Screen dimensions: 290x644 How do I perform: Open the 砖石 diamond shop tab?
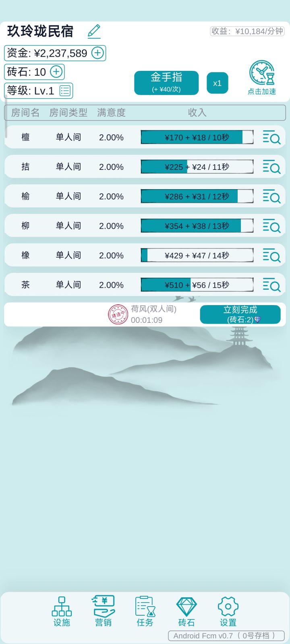186,612
